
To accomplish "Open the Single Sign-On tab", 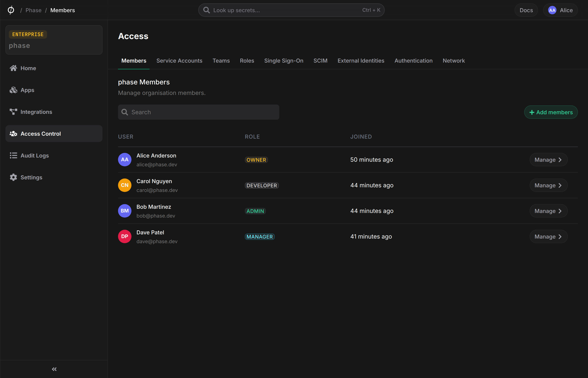I will click(284, 61).
